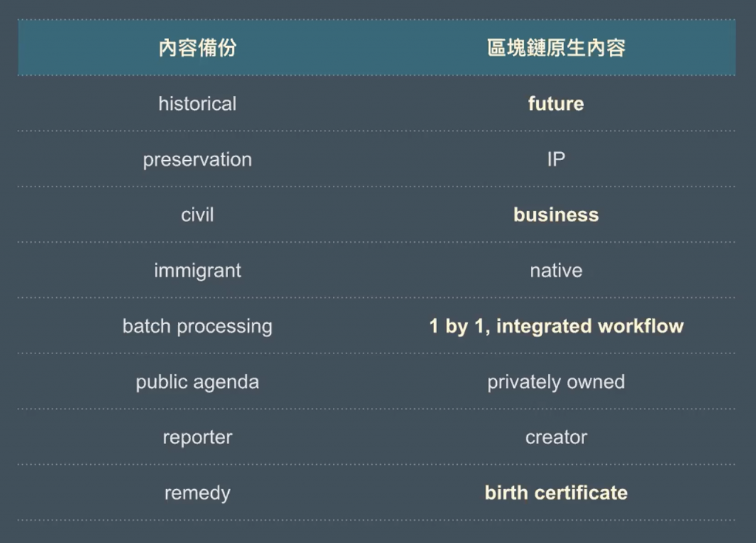Click 1 by 1, integrated workflow

tap(556, 326)
